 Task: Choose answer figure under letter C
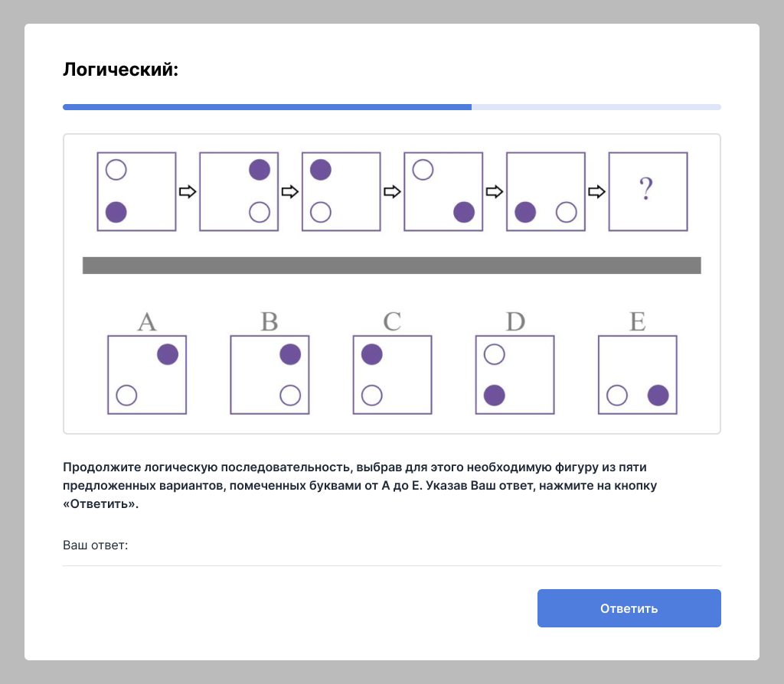[x=392, y=375]
